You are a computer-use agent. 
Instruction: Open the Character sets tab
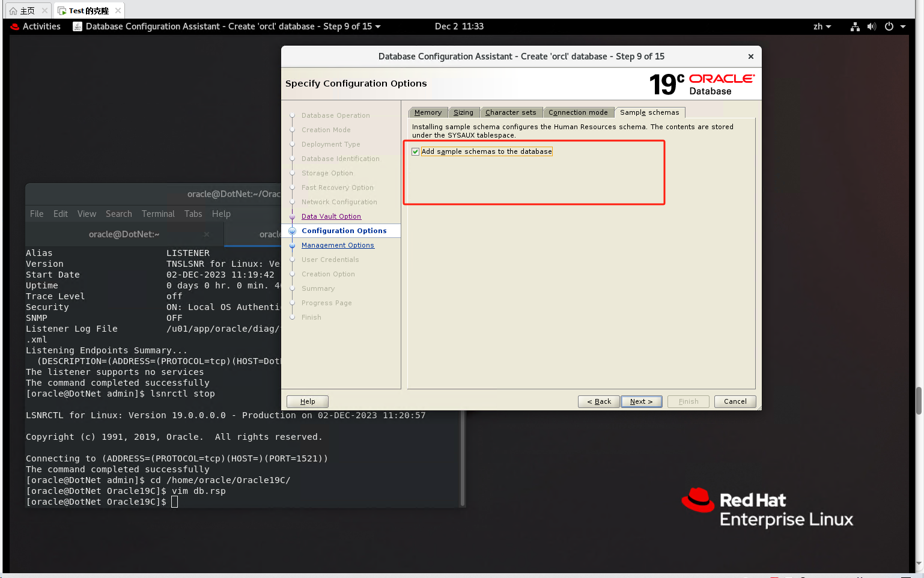[x=511, y=112]
